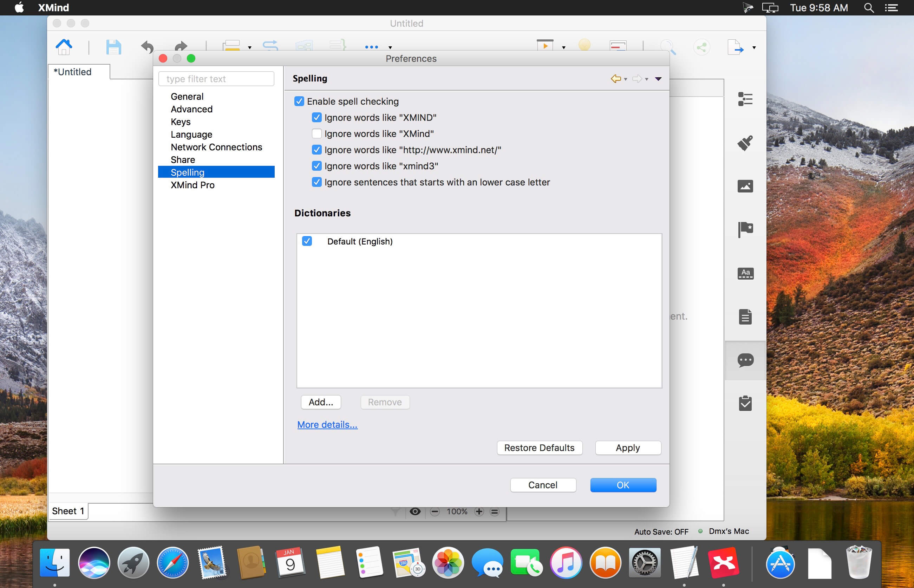Image resolution: width=914 pixels, height=588 pixels.
Task: Click Add... to add a dictionary
Action: (x=321, y=402)
